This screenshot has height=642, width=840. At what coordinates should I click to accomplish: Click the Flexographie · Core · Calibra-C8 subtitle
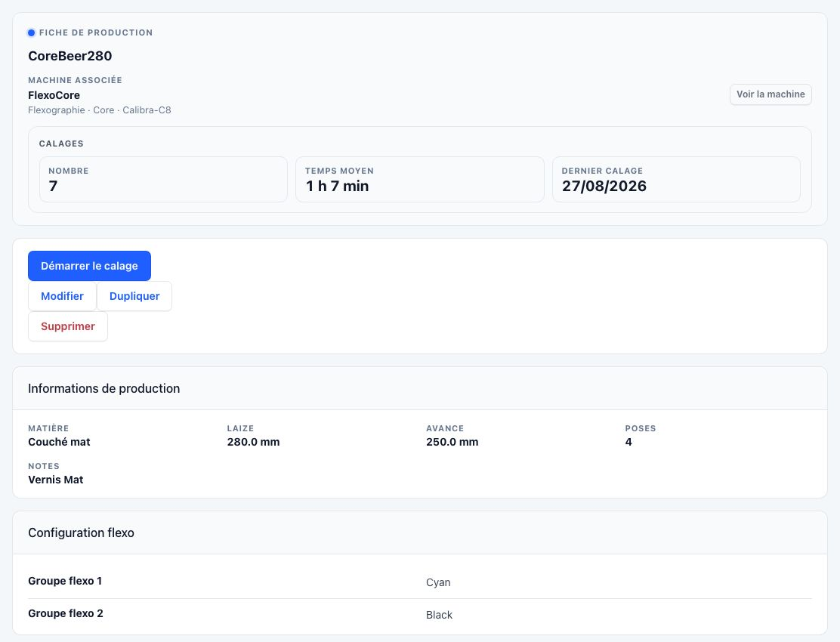point(100,110)
